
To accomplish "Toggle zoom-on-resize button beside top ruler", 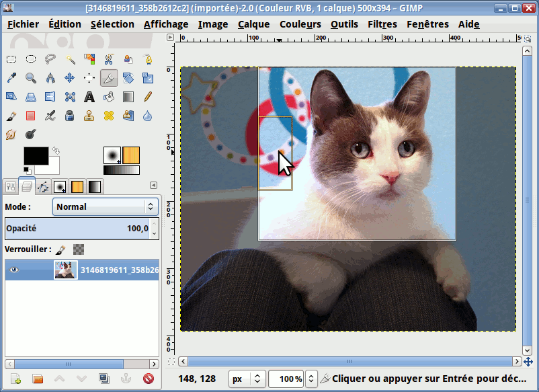I will (528, 38).
